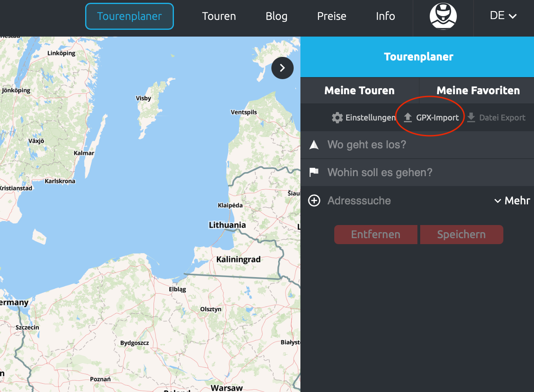
Task: Expand the Mehr options
Action: coord(512,201)
